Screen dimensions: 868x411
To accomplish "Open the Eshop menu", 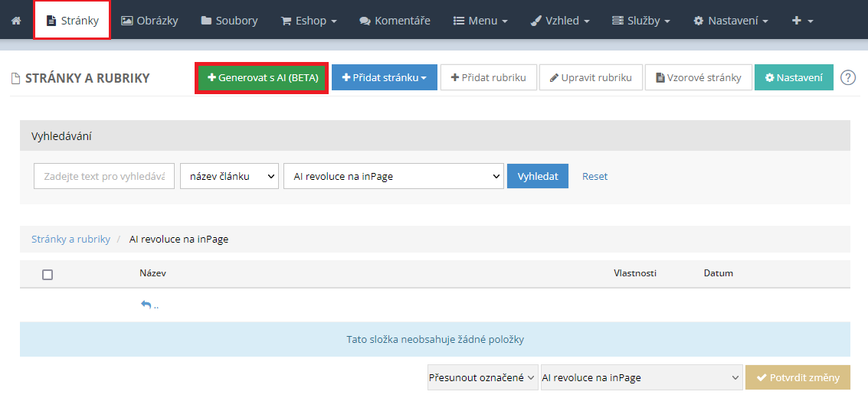I will (x=309, y=21).
